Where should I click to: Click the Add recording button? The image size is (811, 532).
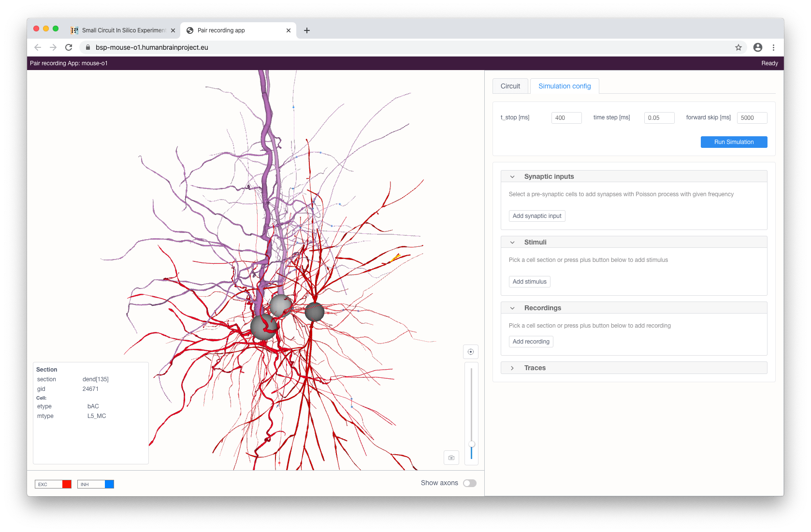[531, 342]
